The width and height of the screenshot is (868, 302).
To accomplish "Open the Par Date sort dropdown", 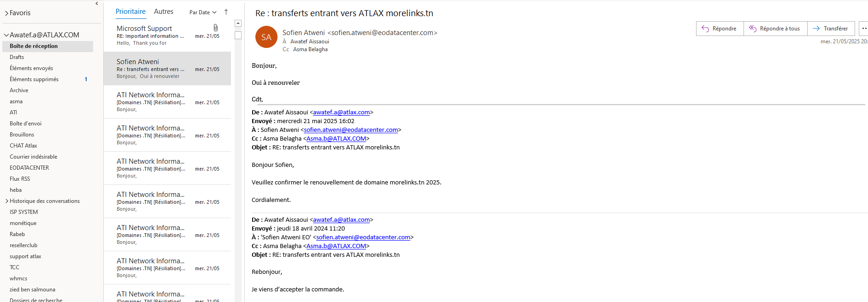I will tap(203, 12).
